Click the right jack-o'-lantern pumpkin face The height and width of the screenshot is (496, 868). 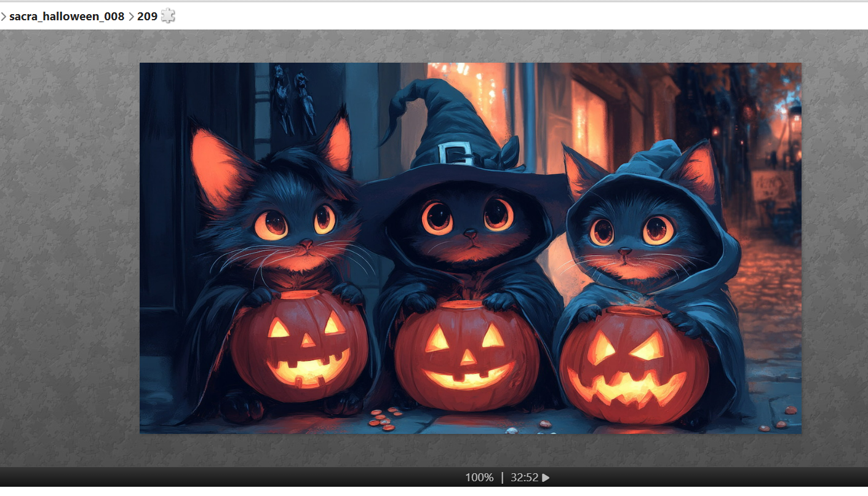tap(632, 368)
